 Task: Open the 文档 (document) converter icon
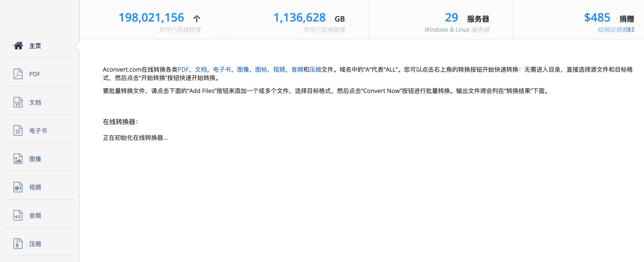point(18,102)
